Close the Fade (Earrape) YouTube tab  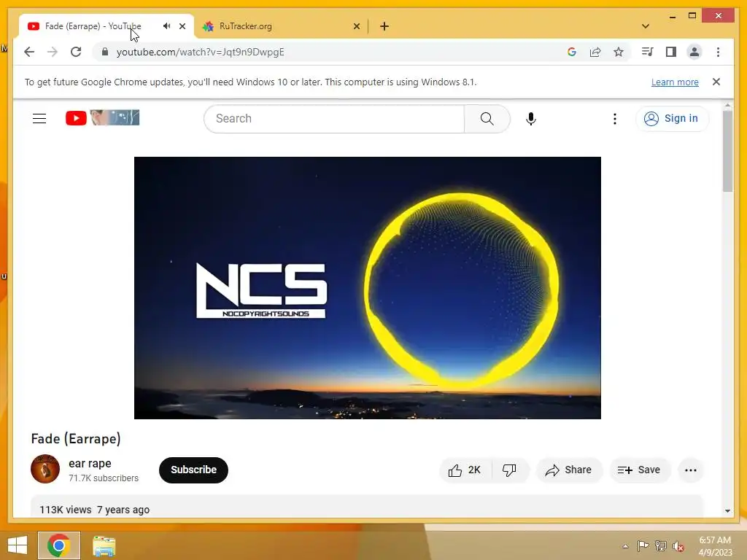(x=182, y=26)
